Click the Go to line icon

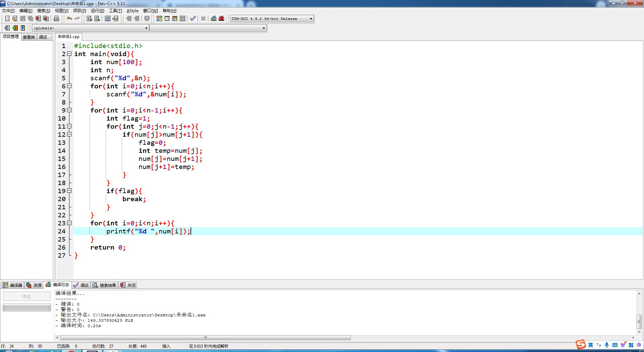115,18
